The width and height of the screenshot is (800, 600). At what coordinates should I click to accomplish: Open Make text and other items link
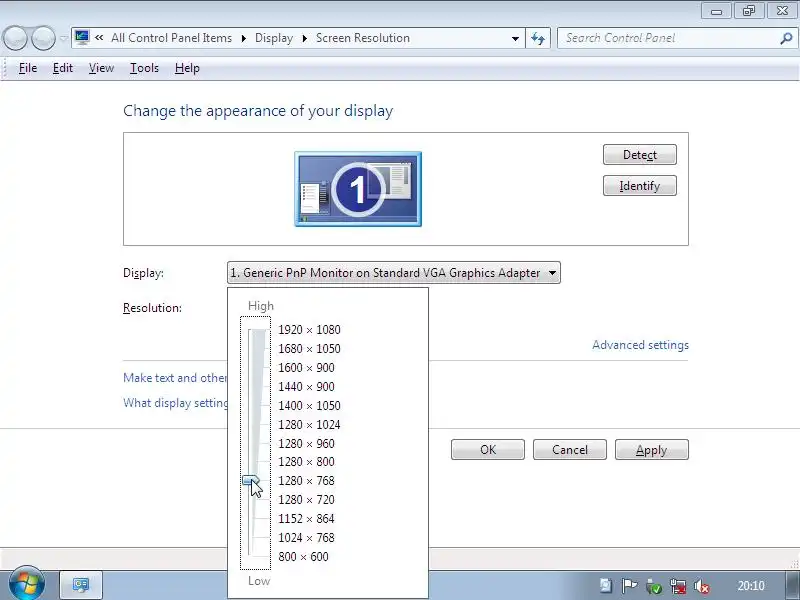pyautogui.click(x=175, y=378)
